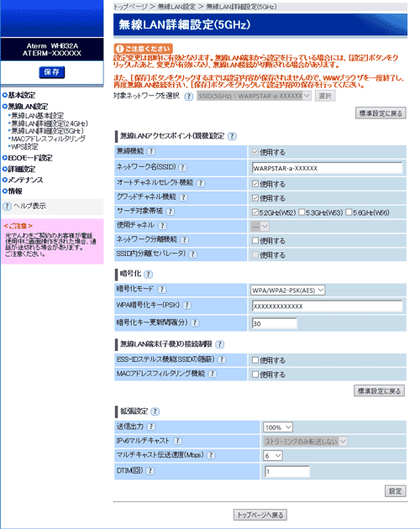Enable ESS-IDステルス機能 checkbox

[255, 360]
